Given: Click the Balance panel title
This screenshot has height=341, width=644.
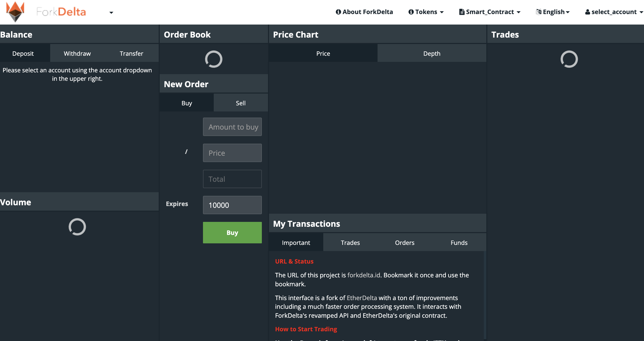Looking at the screenshot, I should 16,35.
